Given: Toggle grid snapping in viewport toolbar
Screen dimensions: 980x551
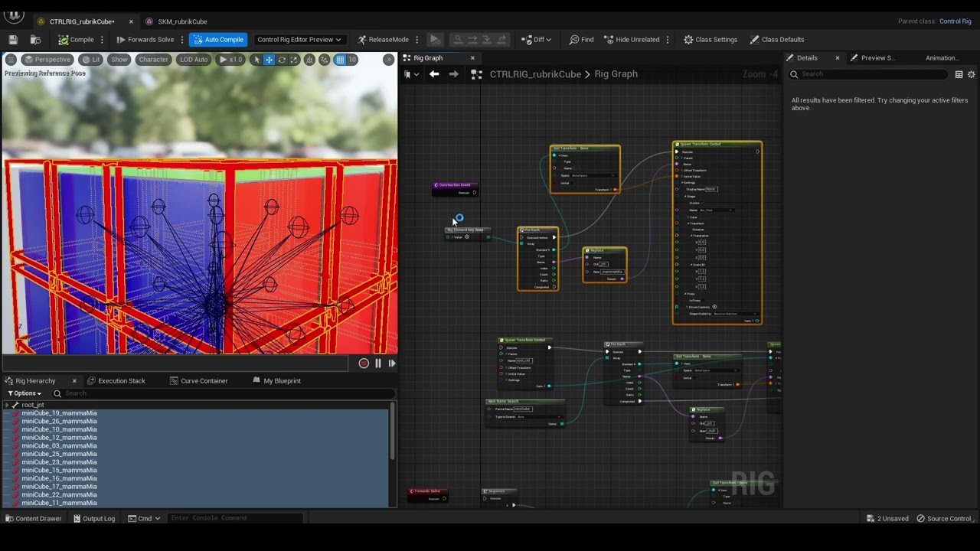Looking at the screenshot, I should [340, 60].
